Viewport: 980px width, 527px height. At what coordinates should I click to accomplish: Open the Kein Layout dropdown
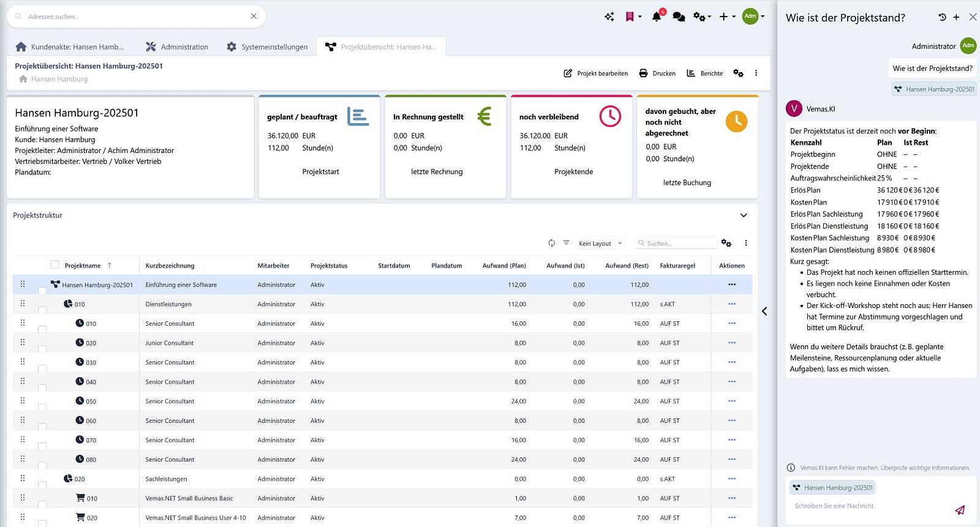click(x=600, y=243)
